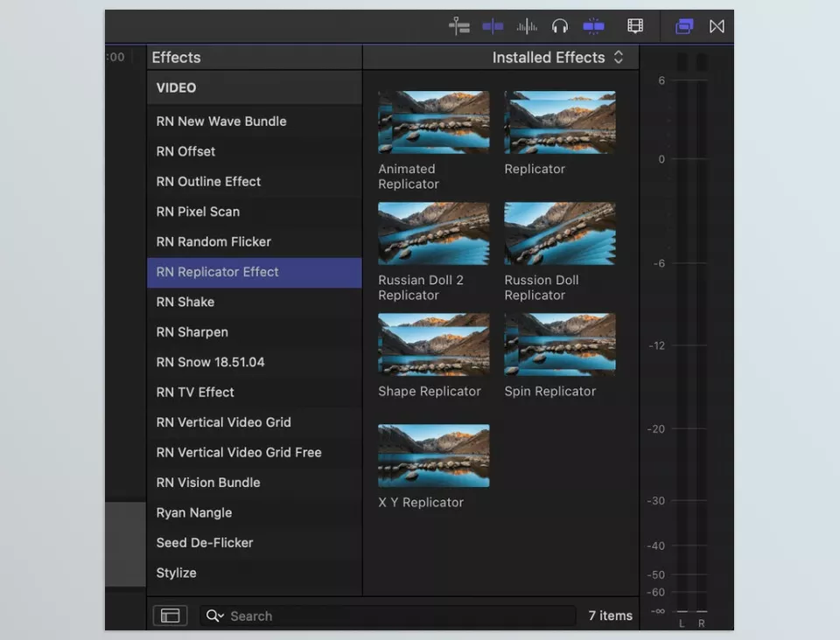Toggle skimming in the toolbar

pyautogui.click(x=493, y=25)
